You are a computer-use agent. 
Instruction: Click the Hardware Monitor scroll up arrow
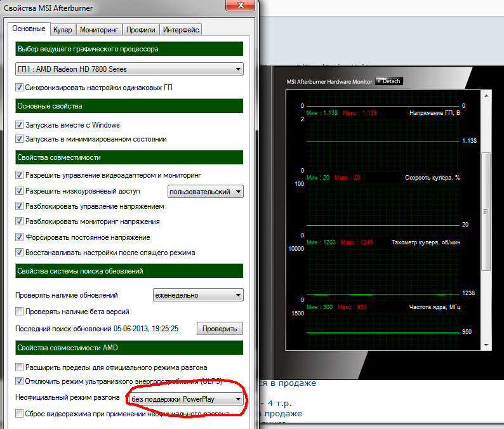coord(486,96)
